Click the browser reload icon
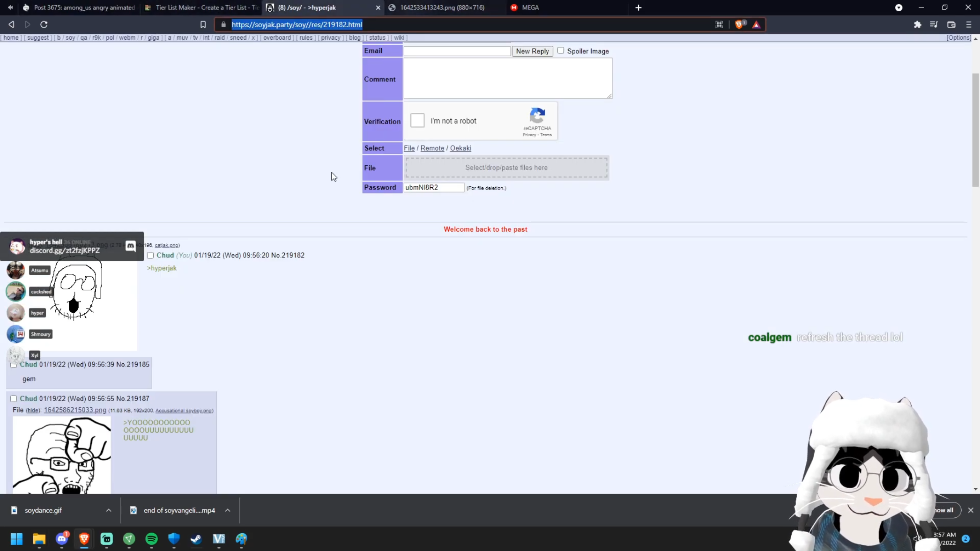The image size is (980, 551). pos(44,24)
